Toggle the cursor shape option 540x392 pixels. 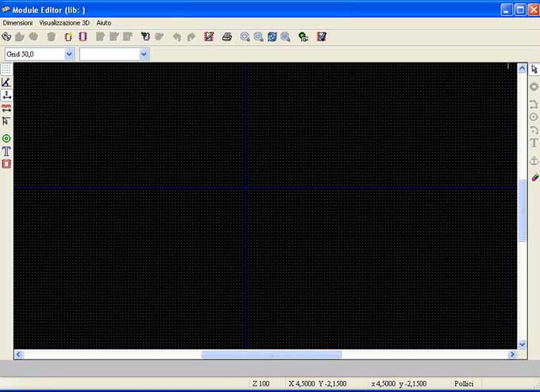(6, 121)
